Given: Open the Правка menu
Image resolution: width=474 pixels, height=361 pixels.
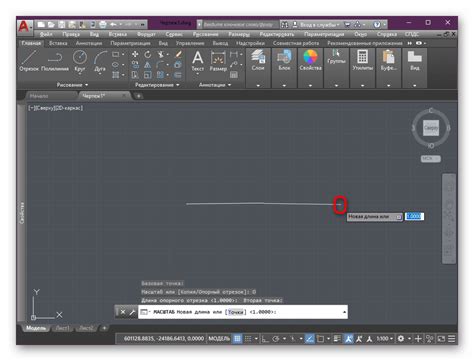Looking at the screenshot, I should click(x=71, y=34).
